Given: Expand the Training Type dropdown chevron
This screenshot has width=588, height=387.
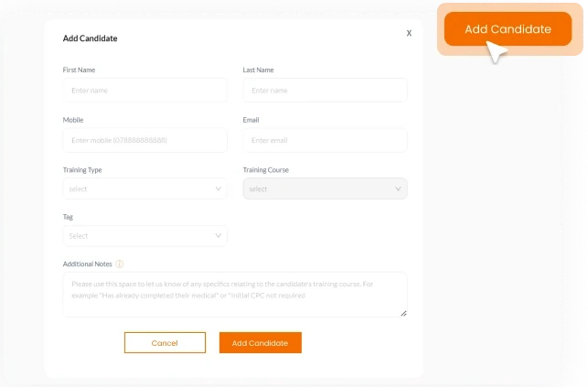Looking at the screenshot, I should [x=219, y=188].
